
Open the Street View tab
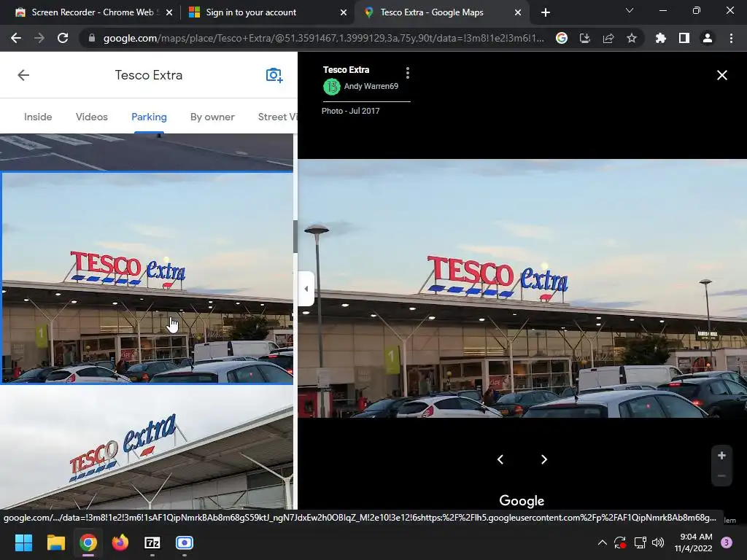click(x=277, y=117)
